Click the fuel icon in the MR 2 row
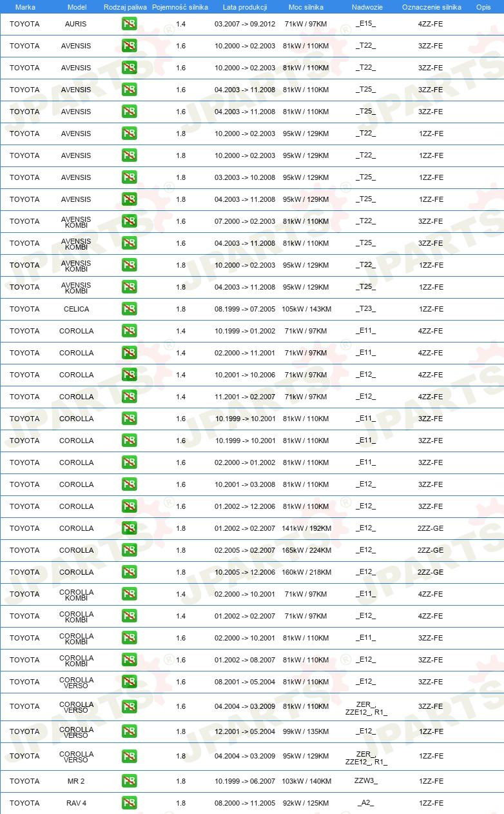 pyautogui.click(x=129, y=781)
